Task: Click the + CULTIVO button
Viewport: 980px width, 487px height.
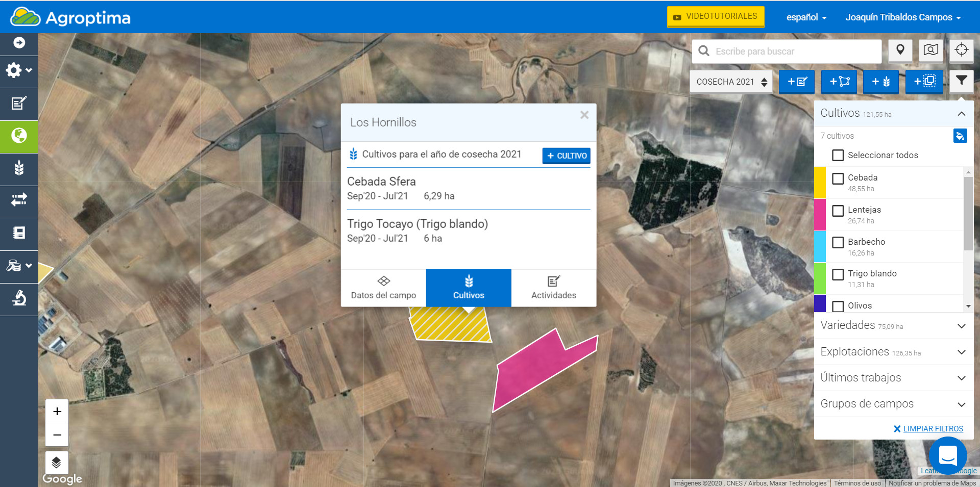Action: point(566,156)
